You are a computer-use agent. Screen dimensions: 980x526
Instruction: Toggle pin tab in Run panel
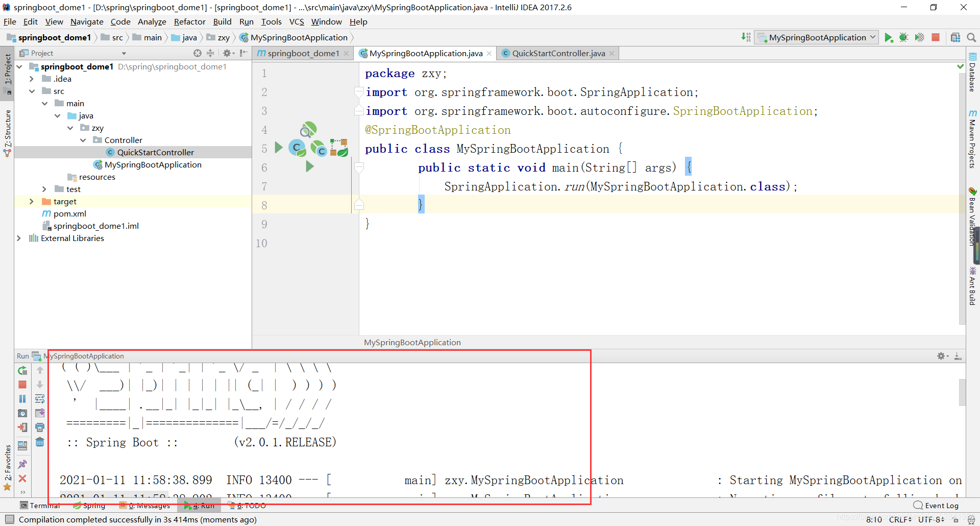click(22, 464)
